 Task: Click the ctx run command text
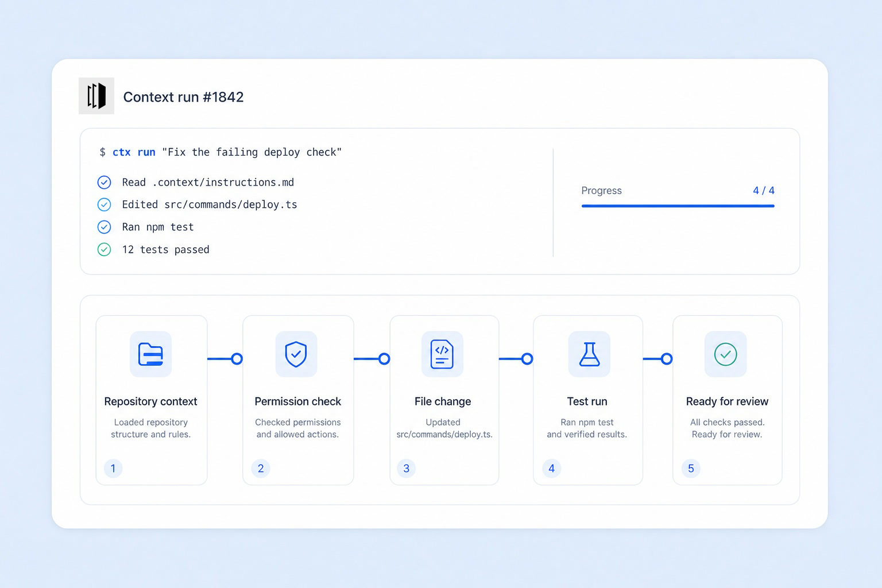pyautogui.click(x=134, y=152)
